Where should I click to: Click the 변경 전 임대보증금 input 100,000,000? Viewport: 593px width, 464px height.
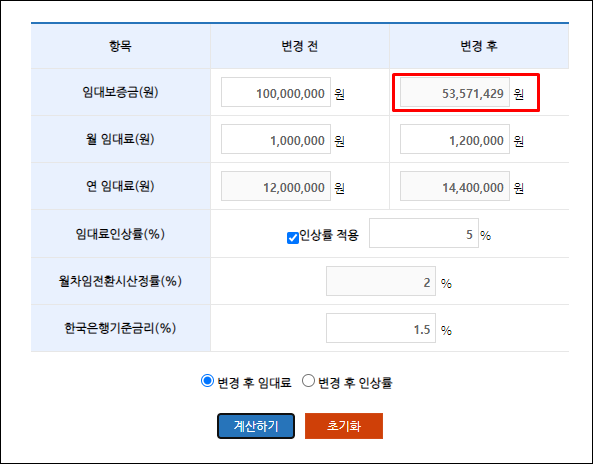coord(276,92)
